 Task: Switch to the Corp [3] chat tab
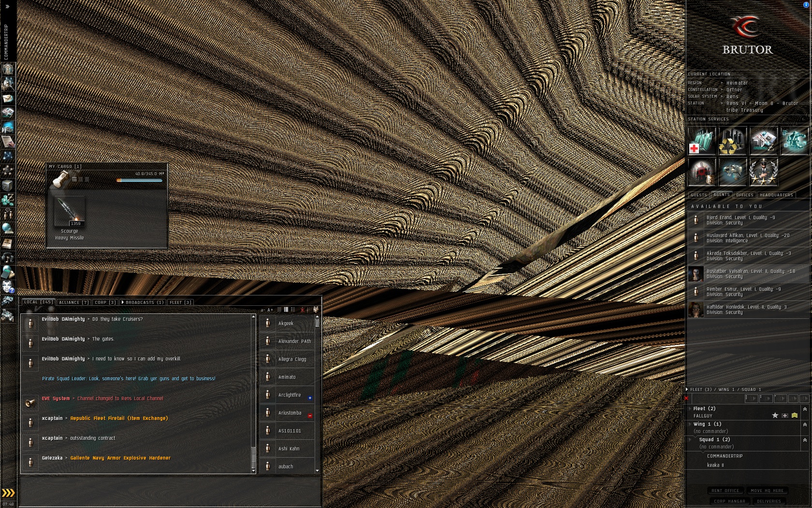click(105, 302)
